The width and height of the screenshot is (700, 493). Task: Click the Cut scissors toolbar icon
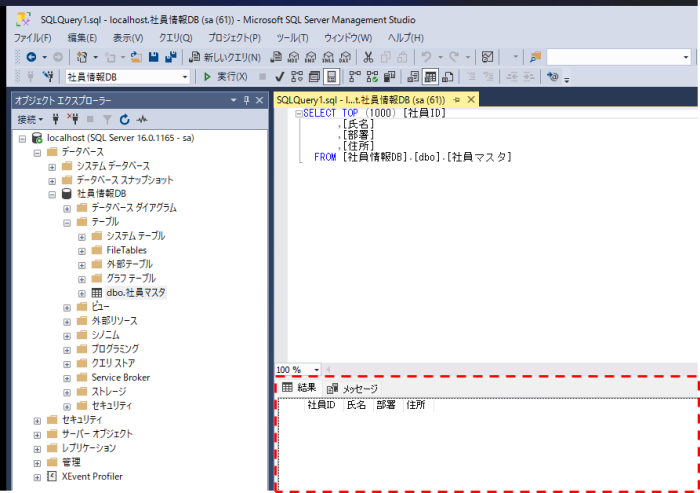click(x=369, y=57)
